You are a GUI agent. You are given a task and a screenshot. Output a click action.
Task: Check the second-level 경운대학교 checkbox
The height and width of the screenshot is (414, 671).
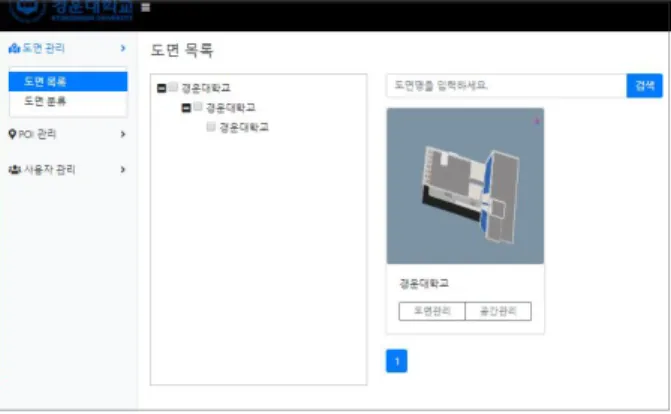click(x=198, y=107)
